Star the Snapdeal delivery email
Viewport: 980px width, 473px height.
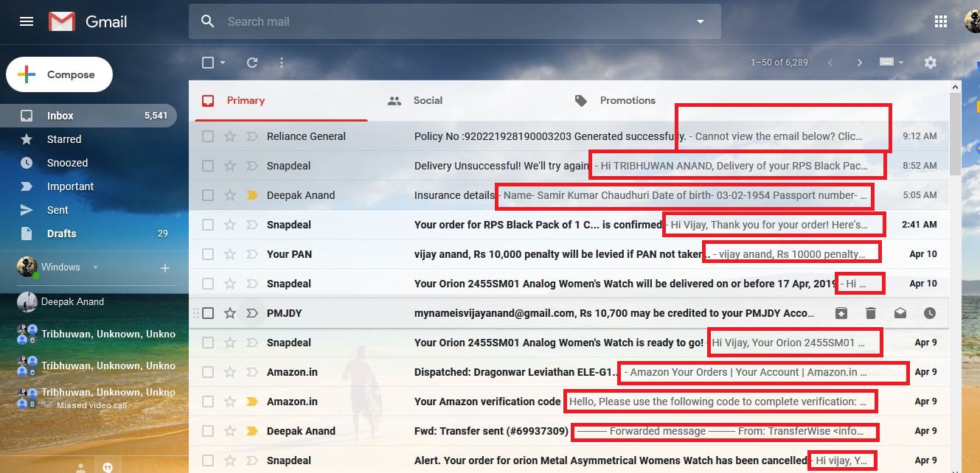(229, 165)
